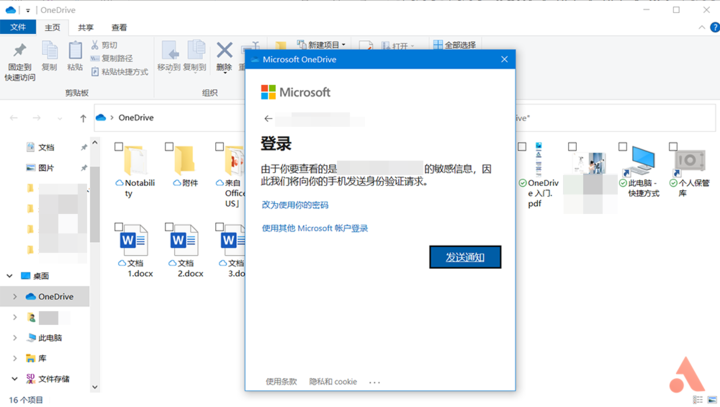
Task: Collapse the ribbon chevron
Action: [x=702, y=28]
